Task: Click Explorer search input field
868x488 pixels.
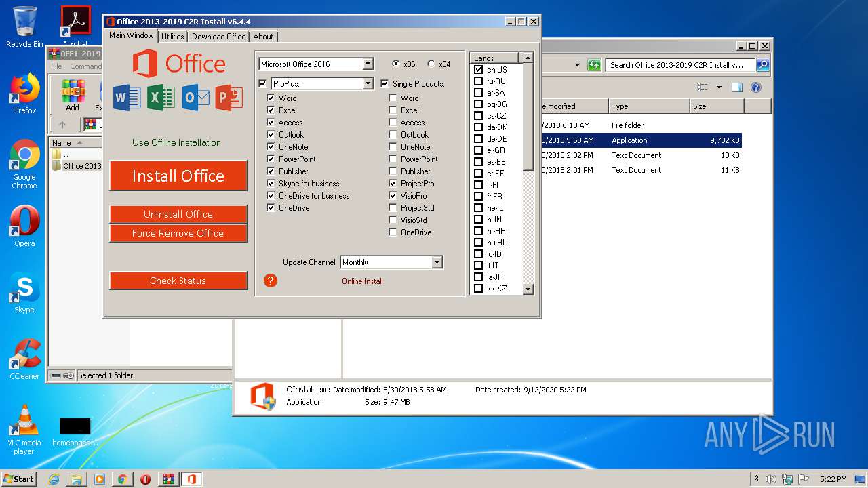Action: pos(680,65)
